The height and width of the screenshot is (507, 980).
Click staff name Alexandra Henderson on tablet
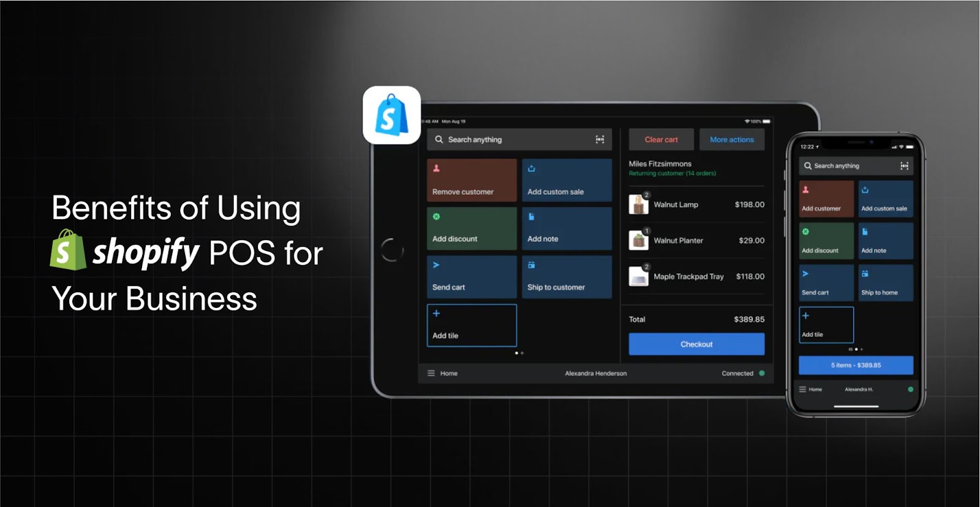(596, 373)
